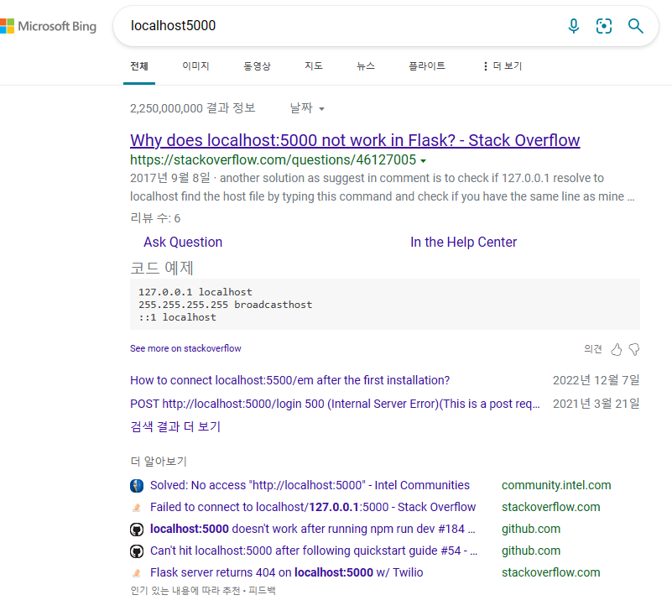This screenshot has width=672, height=616.
Task: Open 'localhost:5000 doesn't work after running npm' link
Action: 312,529
